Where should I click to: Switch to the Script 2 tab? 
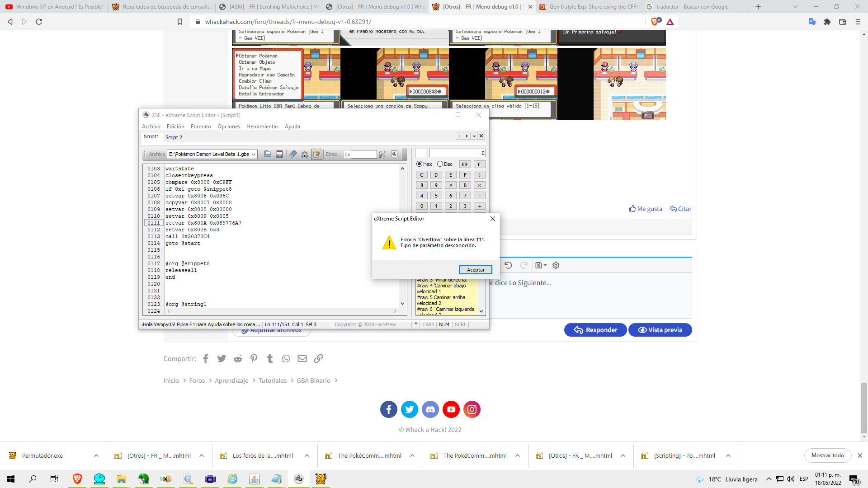174,137
